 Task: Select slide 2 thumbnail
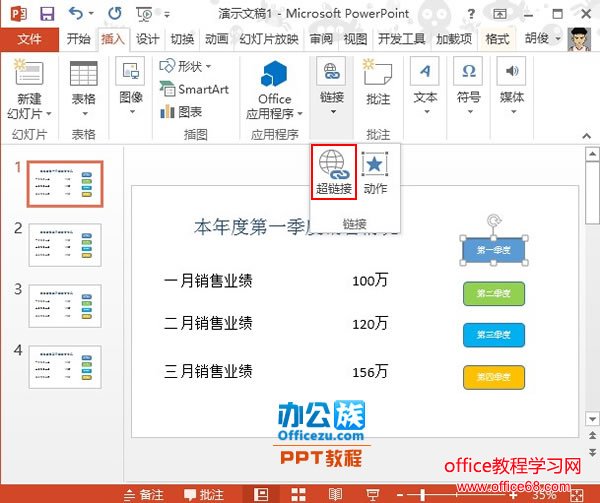pyautogui.click(x=65, y=245)
